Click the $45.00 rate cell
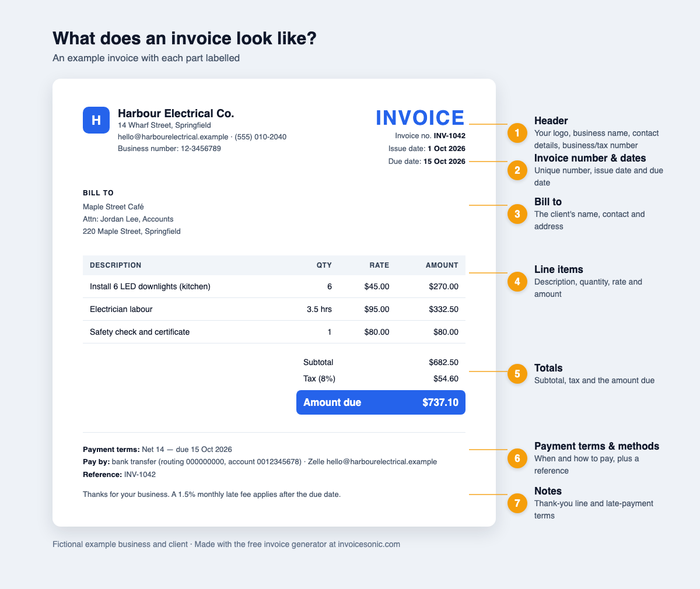 376,286
